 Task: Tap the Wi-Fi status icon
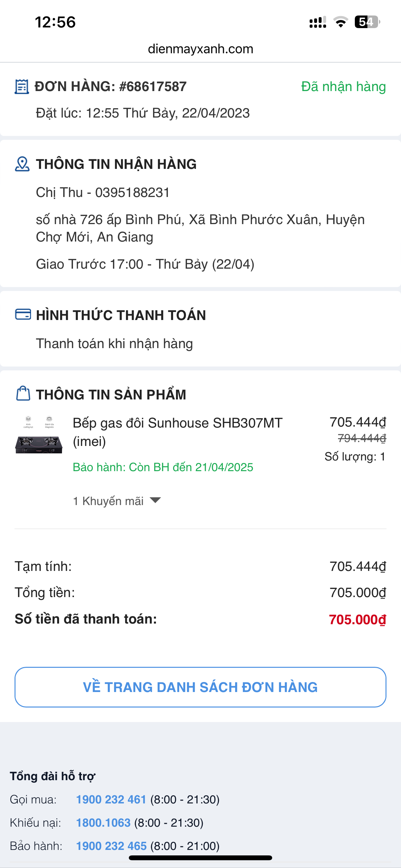tap(340, 22)
